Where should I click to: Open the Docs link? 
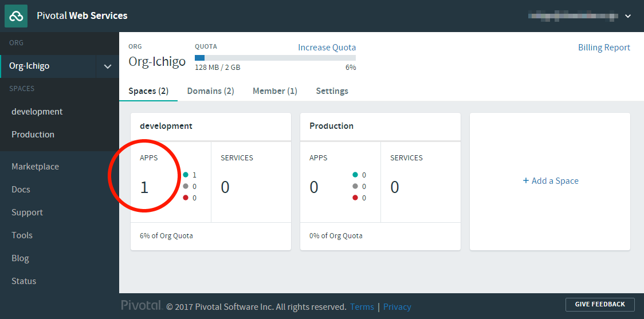click(x=21, y=189)
